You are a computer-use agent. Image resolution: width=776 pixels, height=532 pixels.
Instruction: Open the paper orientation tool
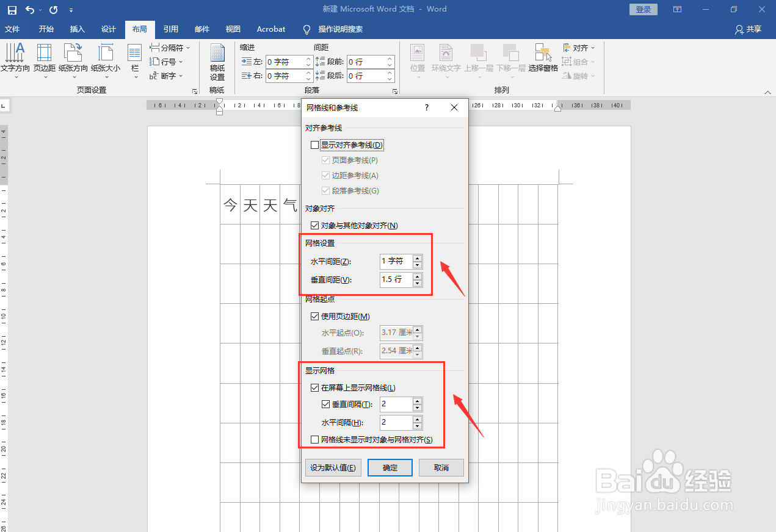(x=73, y=62)
